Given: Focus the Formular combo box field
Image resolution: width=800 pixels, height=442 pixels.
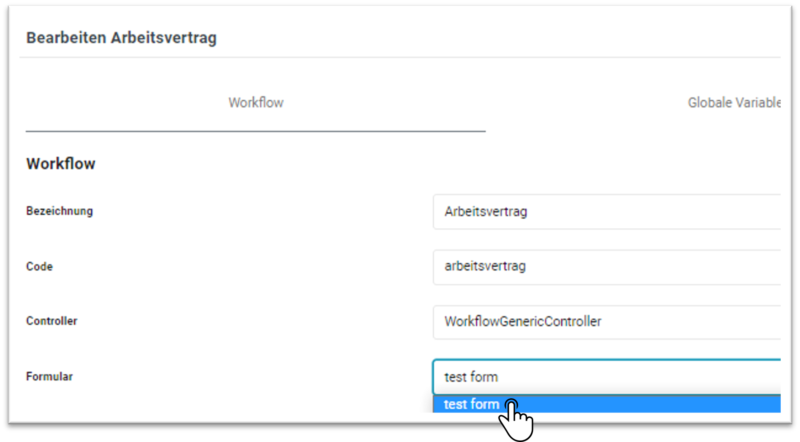Looking at the screenshot, I should coord(607,377).
